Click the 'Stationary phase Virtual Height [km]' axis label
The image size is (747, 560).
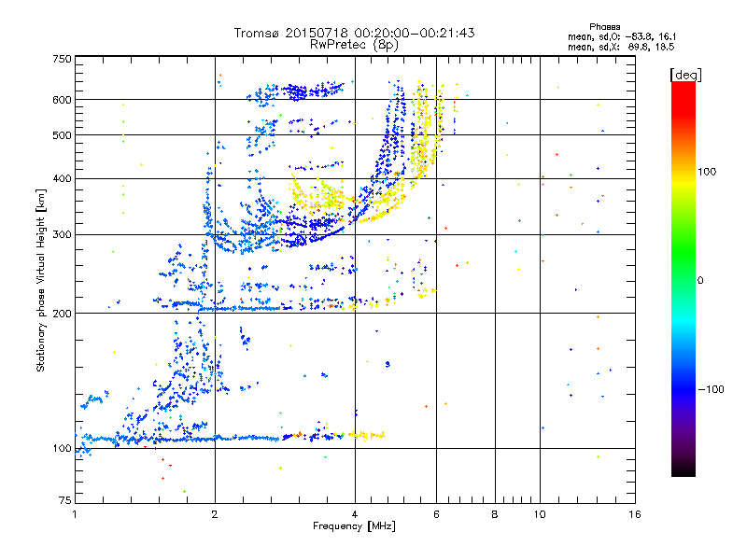click(40, 280)
